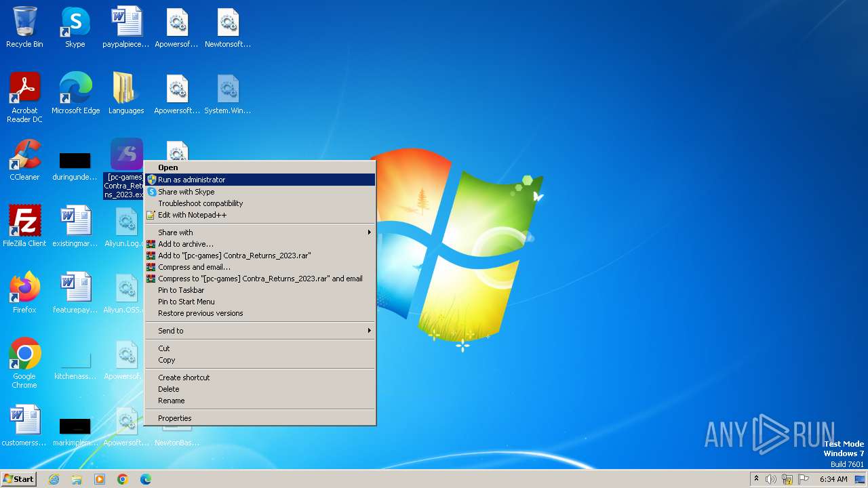
Task: Select the featurepay Word document icon
Action: [x=75, y=293]
